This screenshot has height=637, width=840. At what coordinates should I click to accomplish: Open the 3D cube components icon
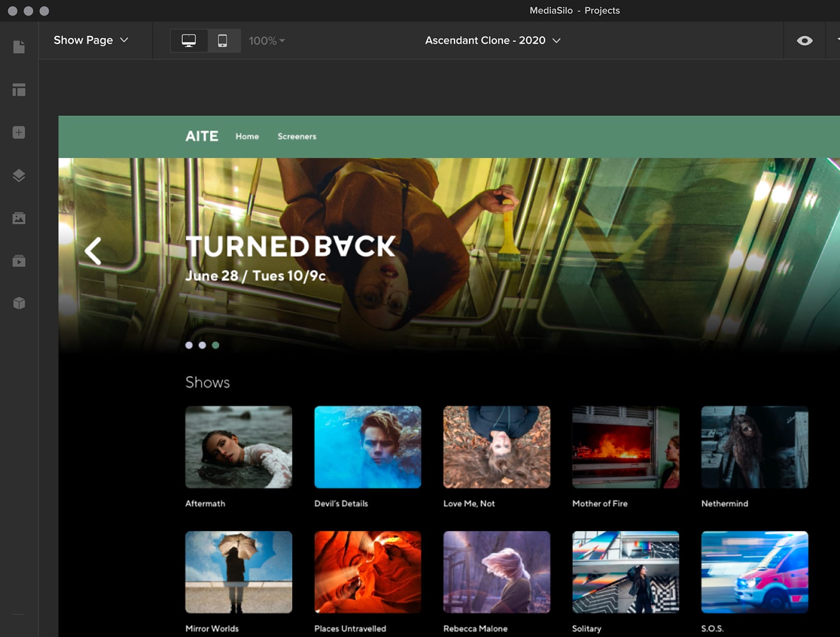coord(19,303)
